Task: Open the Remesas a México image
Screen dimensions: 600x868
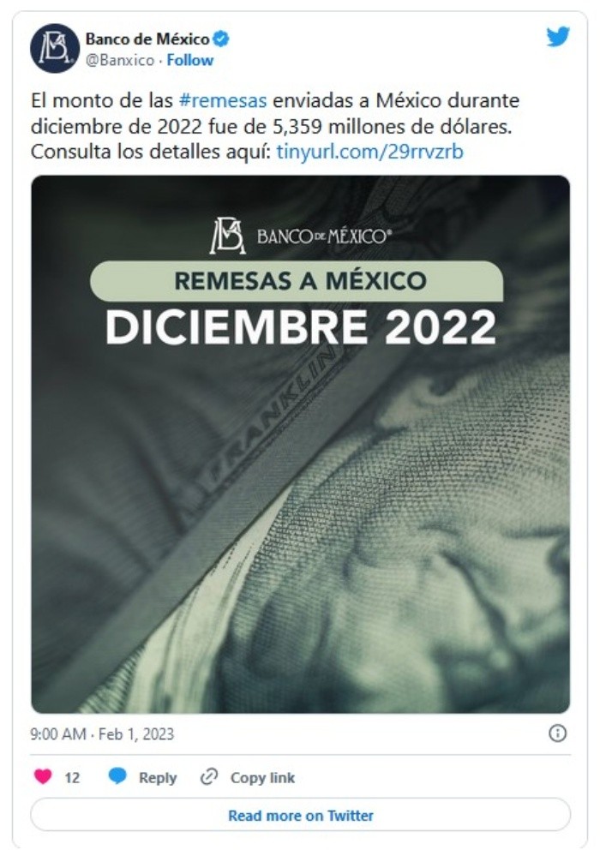Action: 301,444
